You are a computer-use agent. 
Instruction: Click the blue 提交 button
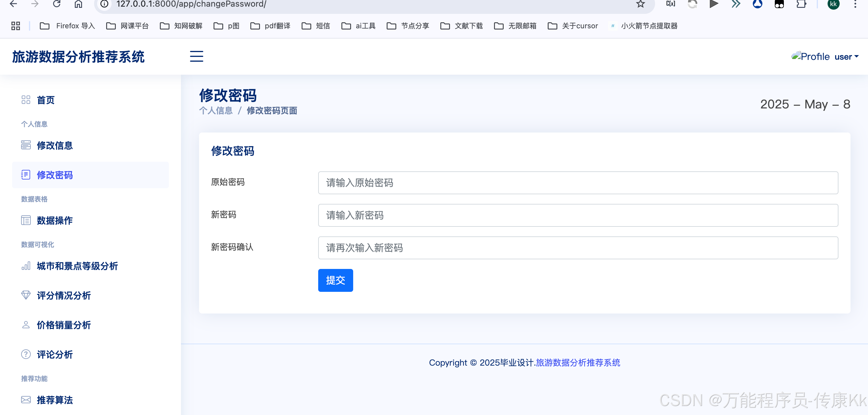[x=335, y=280]
